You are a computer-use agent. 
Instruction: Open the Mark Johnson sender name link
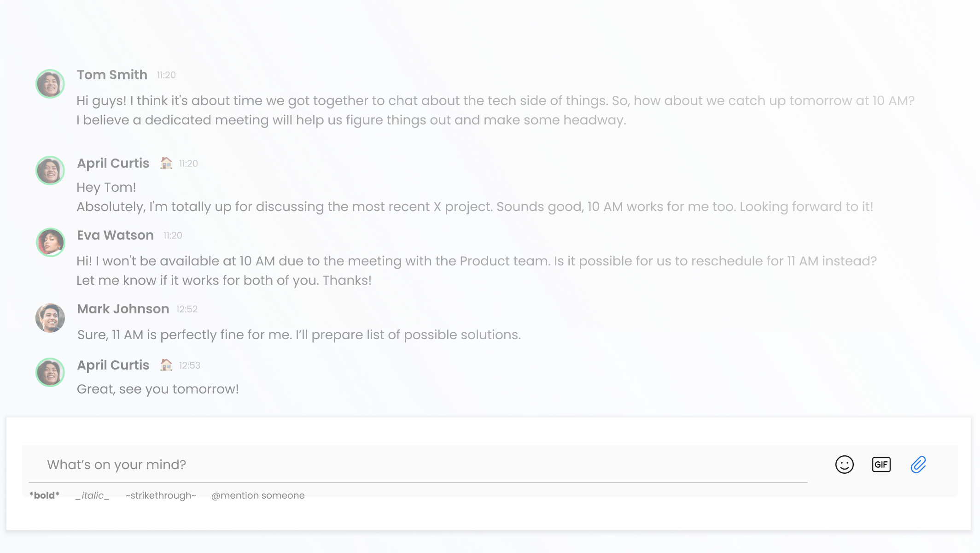point(123,309)
